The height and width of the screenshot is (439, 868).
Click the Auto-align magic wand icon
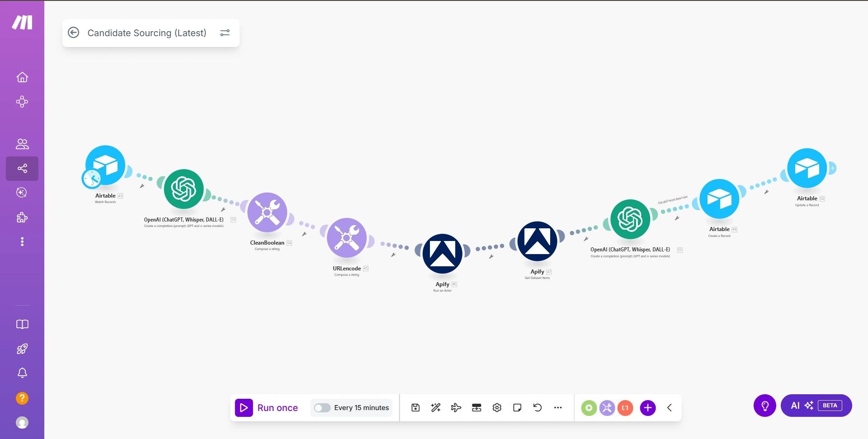[436, 408]
